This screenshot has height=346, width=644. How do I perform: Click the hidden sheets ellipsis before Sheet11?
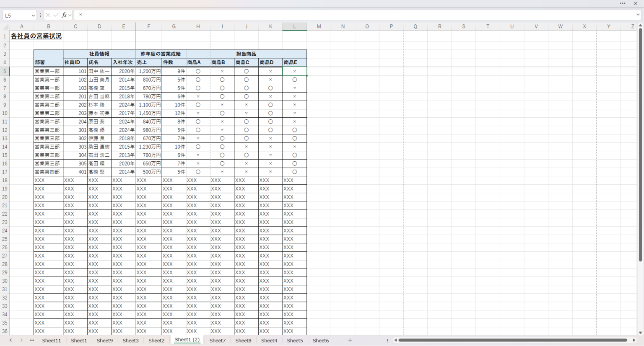pos(32,341)
